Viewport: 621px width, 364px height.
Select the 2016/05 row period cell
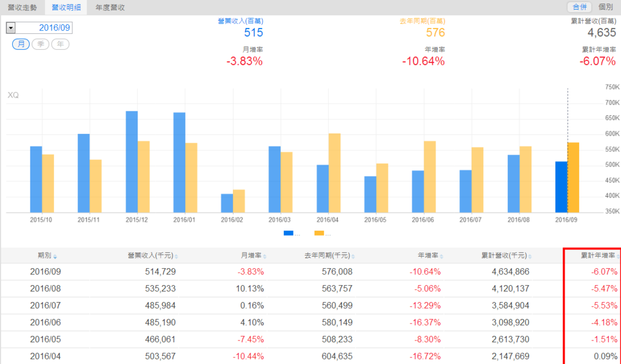45,339
